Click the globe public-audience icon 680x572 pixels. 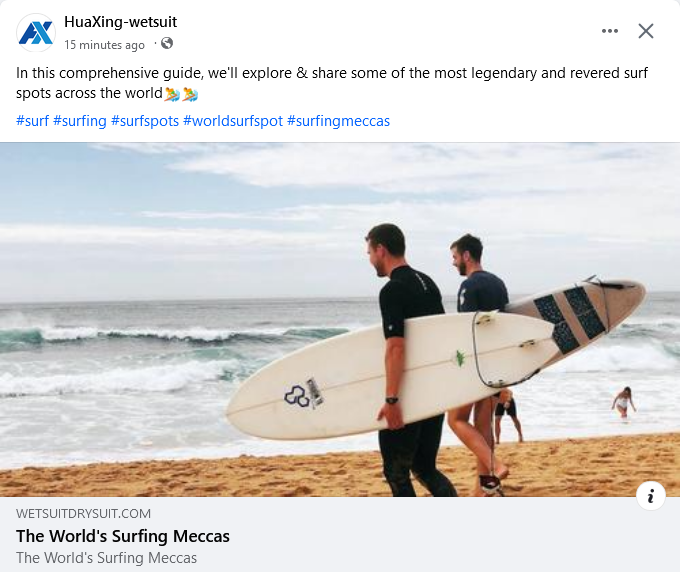(x=167, y=44)
